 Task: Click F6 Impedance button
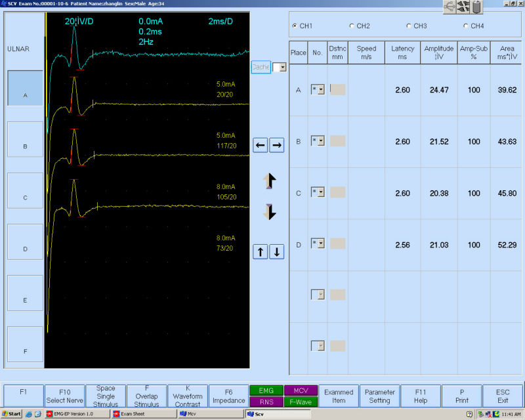click(x=228, y=396)
